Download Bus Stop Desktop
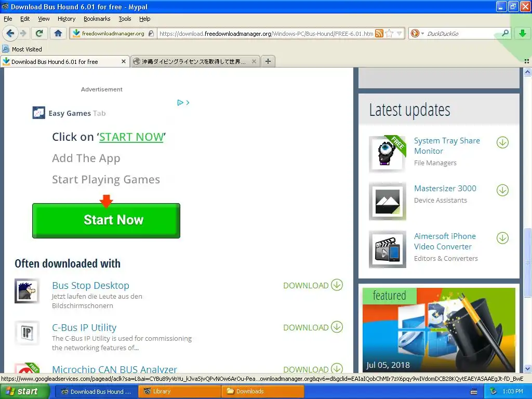The width and height of the screenshot is (532, 399). (x=313, y=285)
